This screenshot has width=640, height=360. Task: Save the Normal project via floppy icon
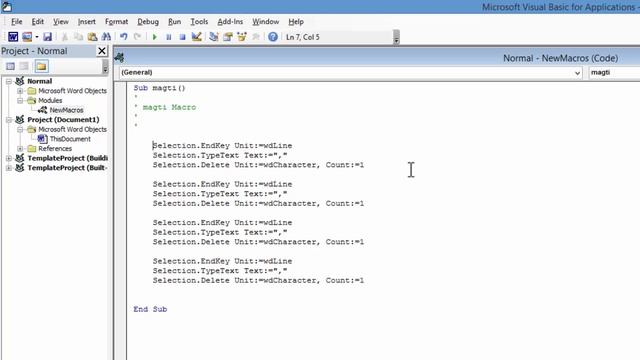(47, 37)
